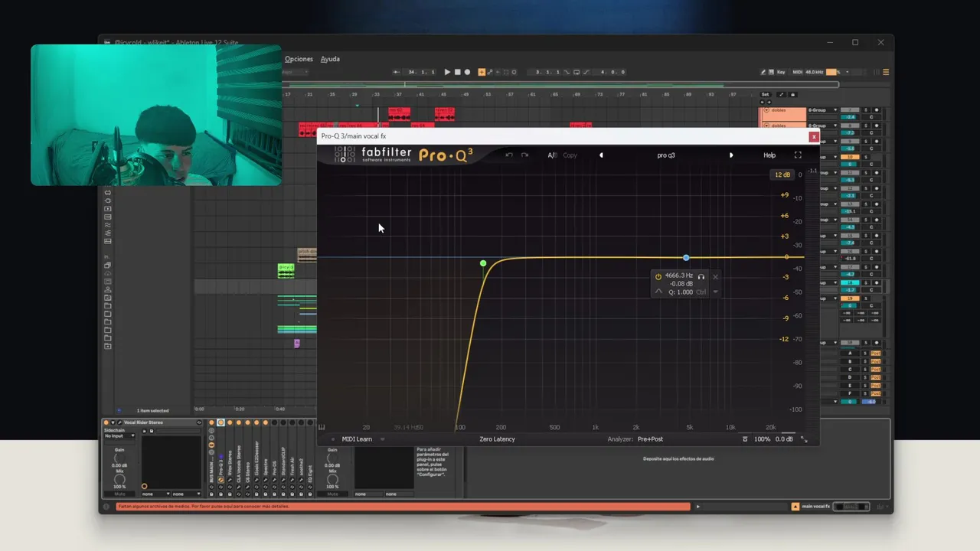Toggle the piano display icon in Pro-Q 3

pos(322,427)
